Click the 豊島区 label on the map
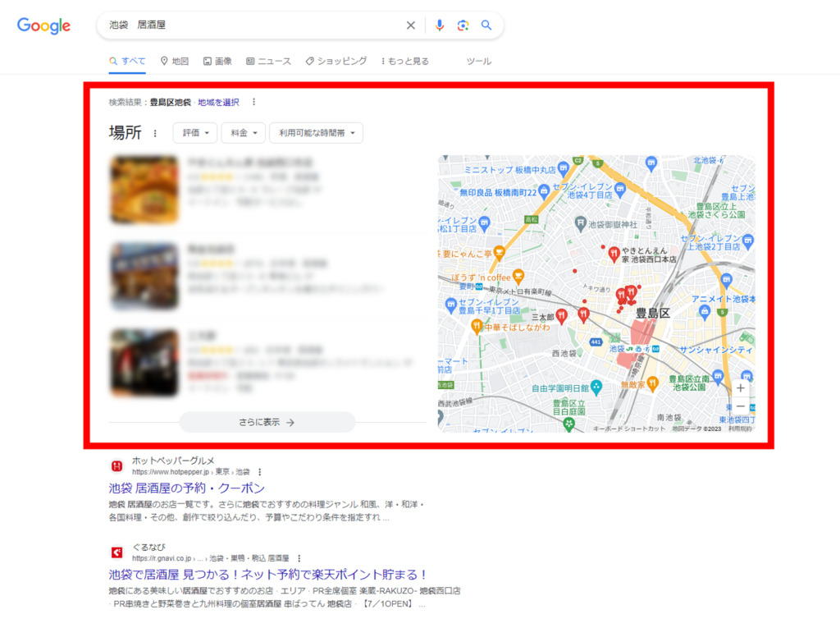The height and width of the screenshot is (619, 840). (x=652, y=314)
